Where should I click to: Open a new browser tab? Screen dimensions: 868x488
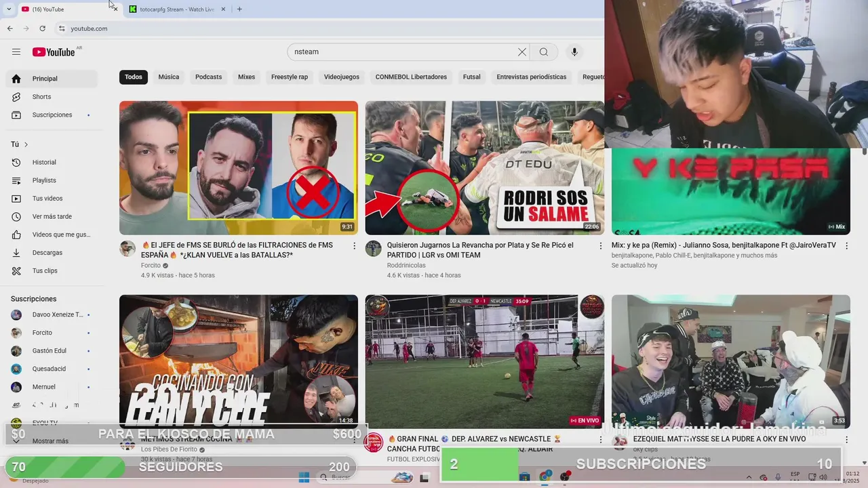[239, 9]
